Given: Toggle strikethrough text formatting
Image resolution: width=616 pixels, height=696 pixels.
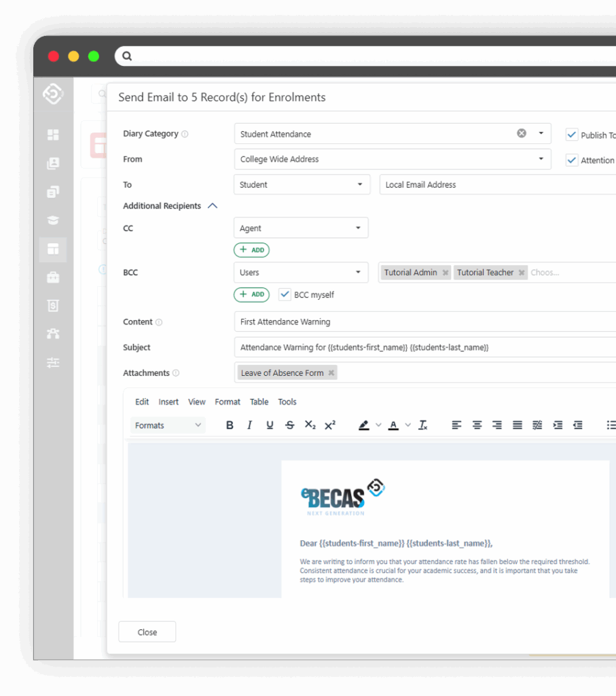Looking at the screenshot, I should (x=289, y=425).
